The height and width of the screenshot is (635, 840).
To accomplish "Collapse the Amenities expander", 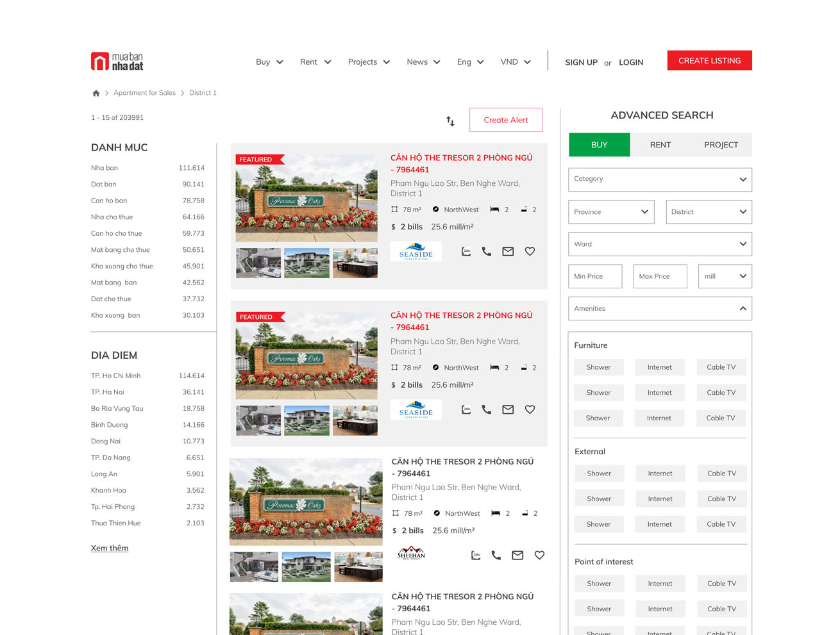I will (x=660, y=308).
